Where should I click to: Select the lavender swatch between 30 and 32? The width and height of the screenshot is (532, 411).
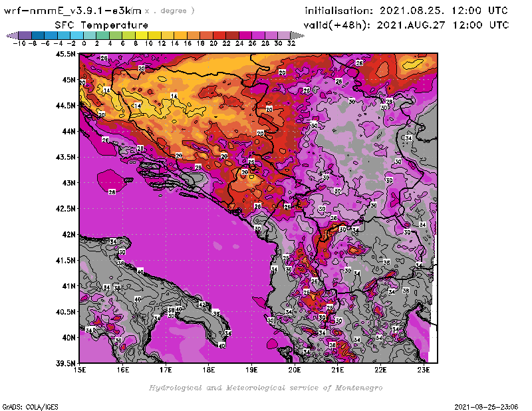point(284,35)
